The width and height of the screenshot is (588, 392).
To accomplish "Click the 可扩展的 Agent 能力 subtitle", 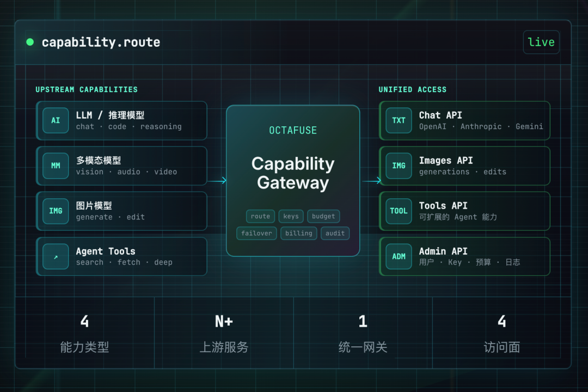I will tap(458, 217).
